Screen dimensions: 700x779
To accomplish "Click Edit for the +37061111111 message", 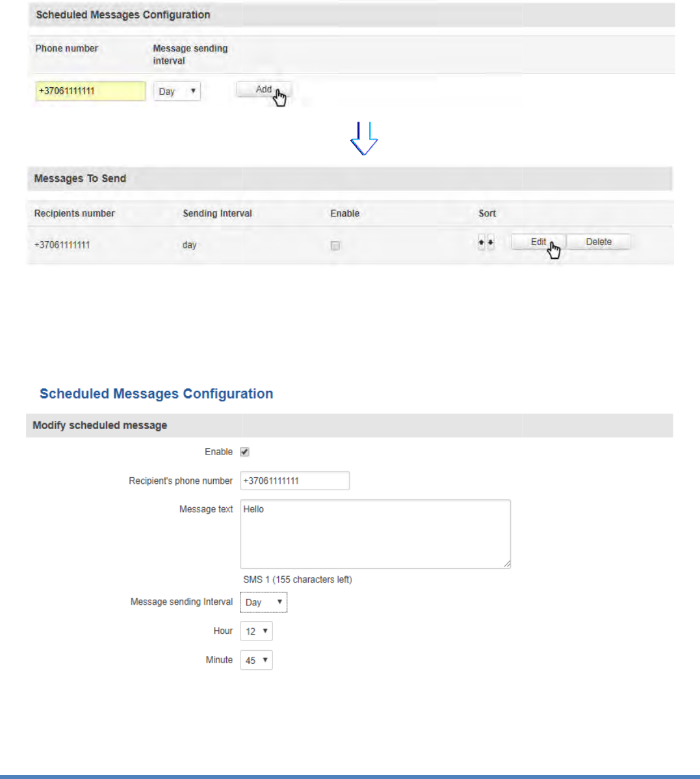I will click(538, 242).
